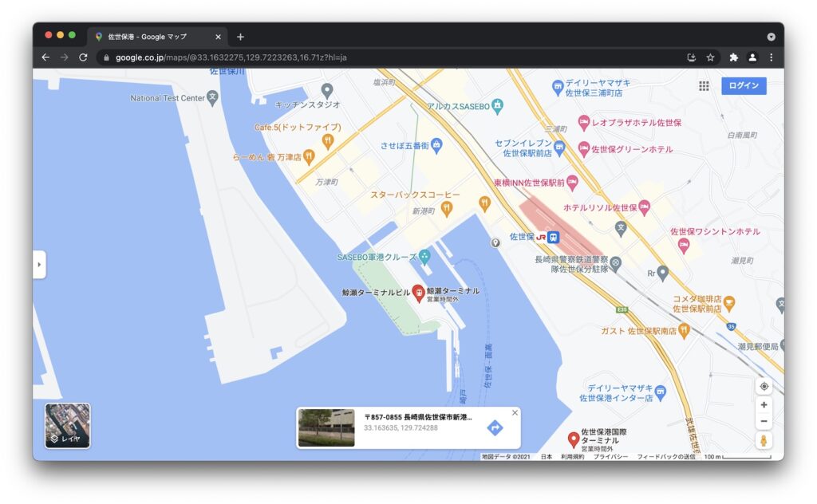817x504 pixels.
Task: Open the Chrome profile avatar menu
Action: (752, 57)
